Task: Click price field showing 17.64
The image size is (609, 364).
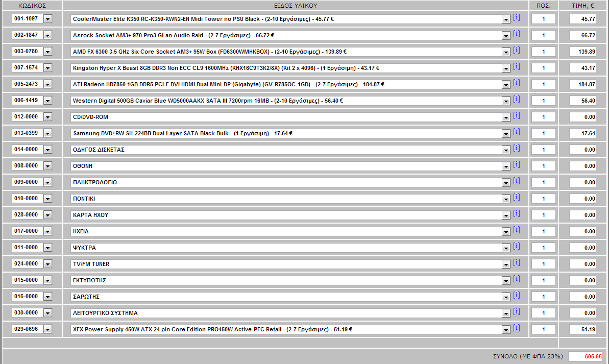Action: tap(582, 133)
